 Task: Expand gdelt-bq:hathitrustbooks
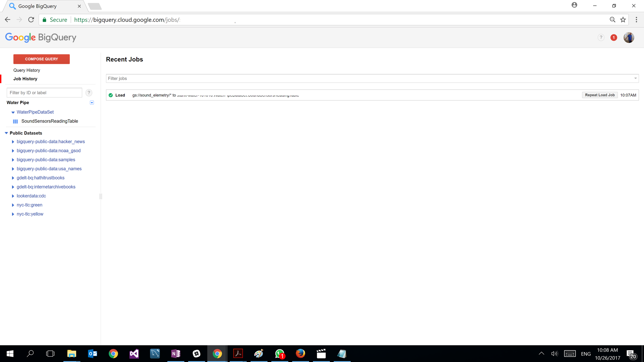[x=13, y=178]
